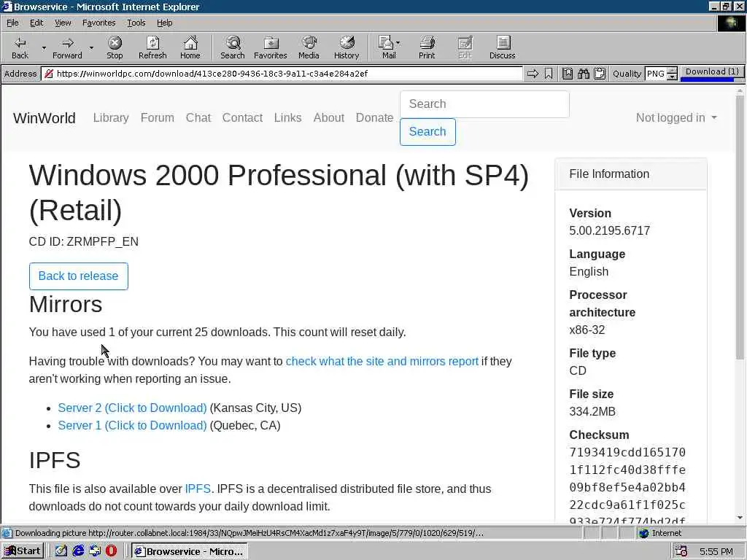Click the binoculars find icon
This screenshot has width=747, height=560.
tap(584, 74)
